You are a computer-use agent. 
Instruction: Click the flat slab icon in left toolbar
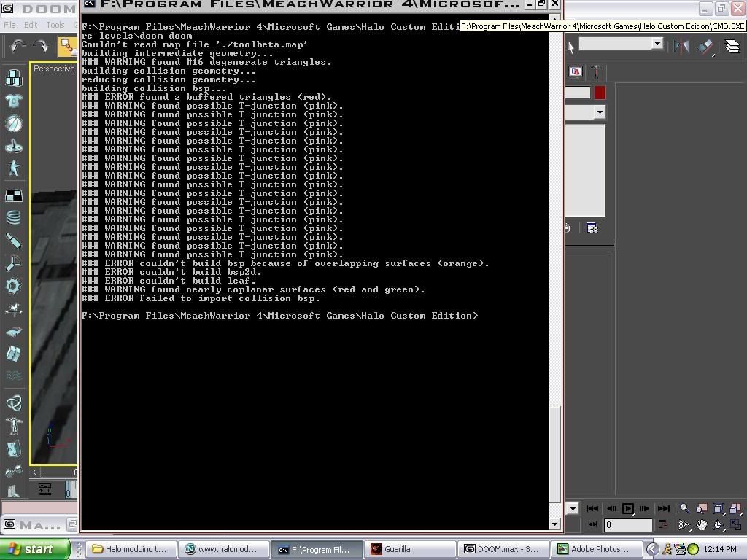[13, 332]
